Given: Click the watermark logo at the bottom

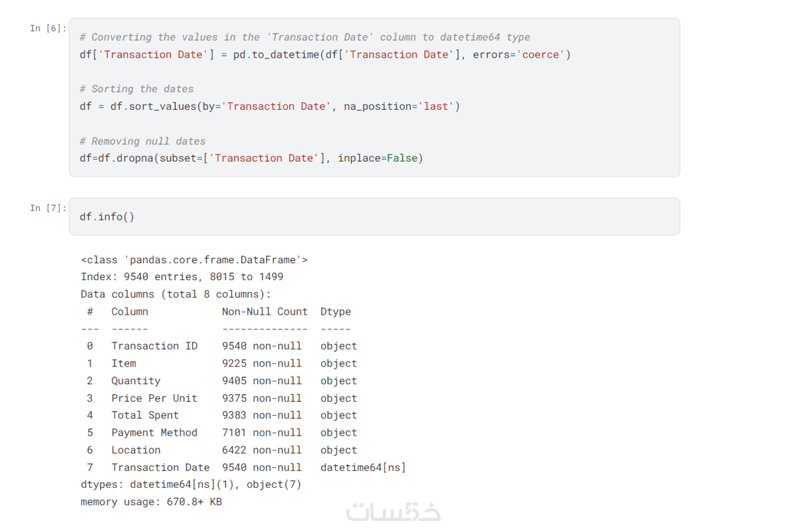Looking at the screenshot, I should tap(393, 512).
